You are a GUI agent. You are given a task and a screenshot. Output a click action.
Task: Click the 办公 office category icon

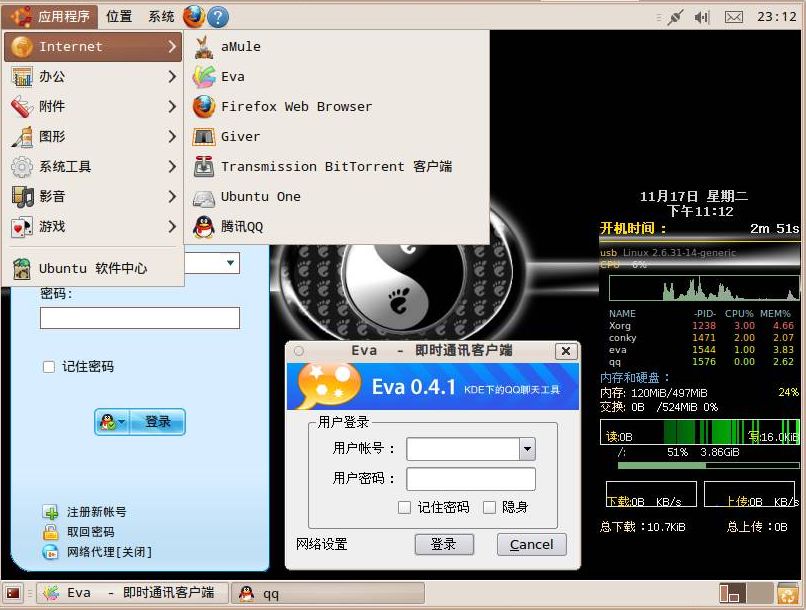coord(22,77)
